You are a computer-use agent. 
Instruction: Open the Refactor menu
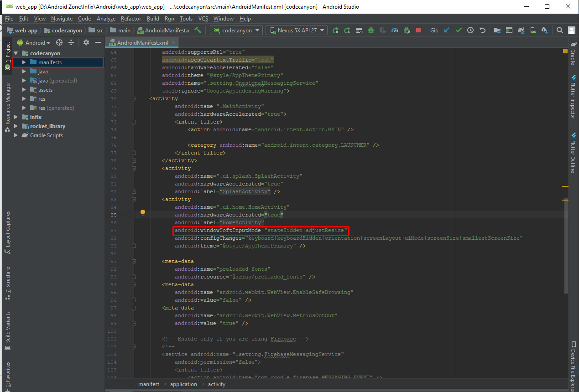(130, 19)
